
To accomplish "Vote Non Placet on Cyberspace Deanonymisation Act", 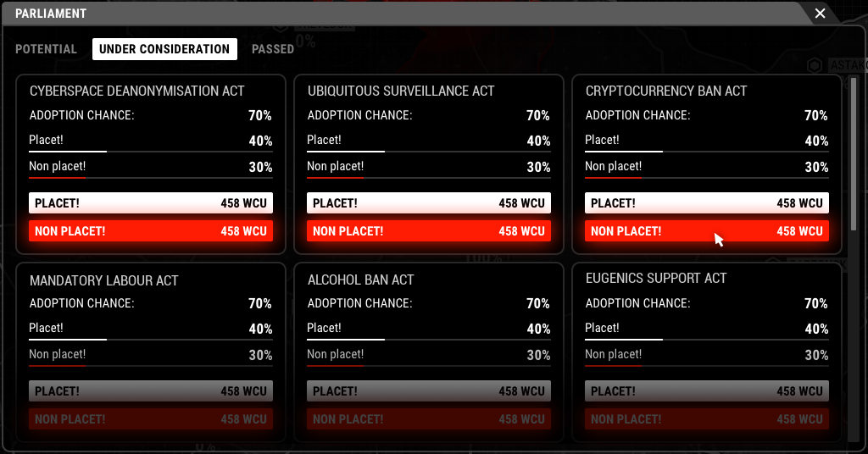I will [151, 231].
